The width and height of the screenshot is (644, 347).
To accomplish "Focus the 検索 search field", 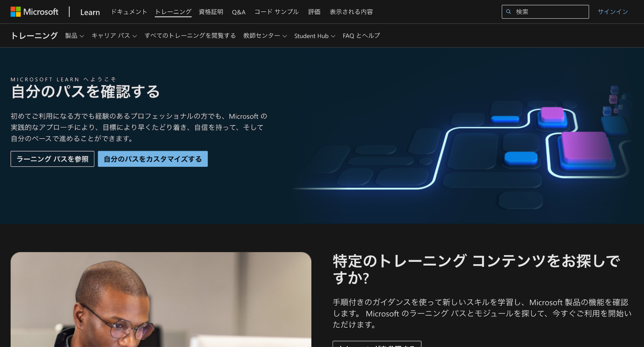I will (x=545, y=12).
